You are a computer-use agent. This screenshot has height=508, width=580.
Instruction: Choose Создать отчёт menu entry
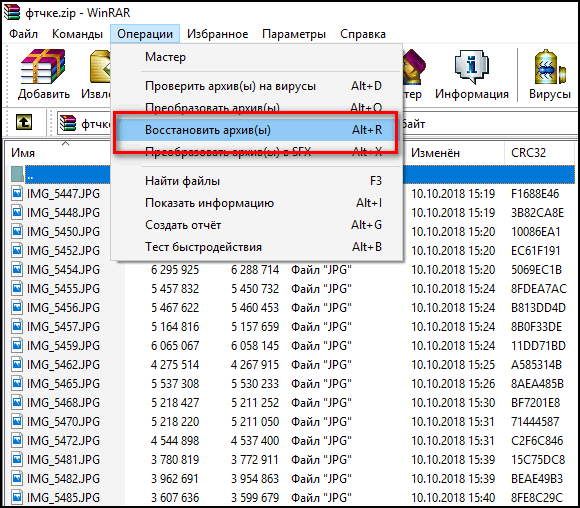point(257,225)
